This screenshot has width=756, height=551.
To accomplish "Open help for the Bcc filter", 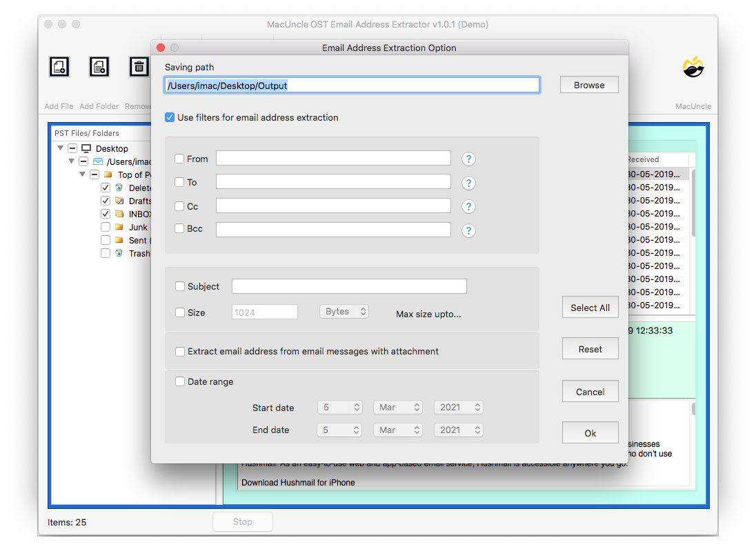I will pos(468,231).
